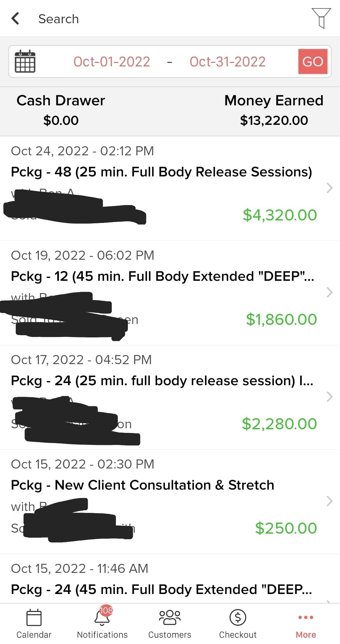Expand the $4,320.00 transaction chevron

click(x=329, y=188)
